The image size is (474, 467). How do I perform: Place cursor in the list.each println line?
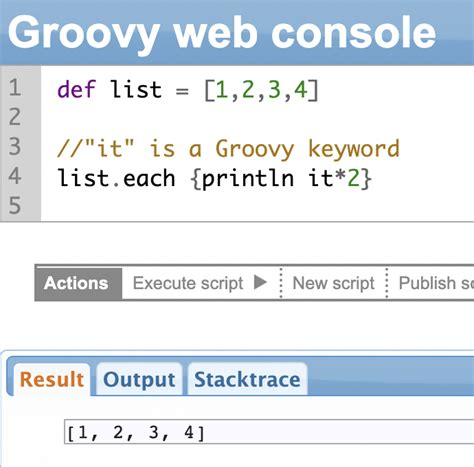[x=214, y=178]
